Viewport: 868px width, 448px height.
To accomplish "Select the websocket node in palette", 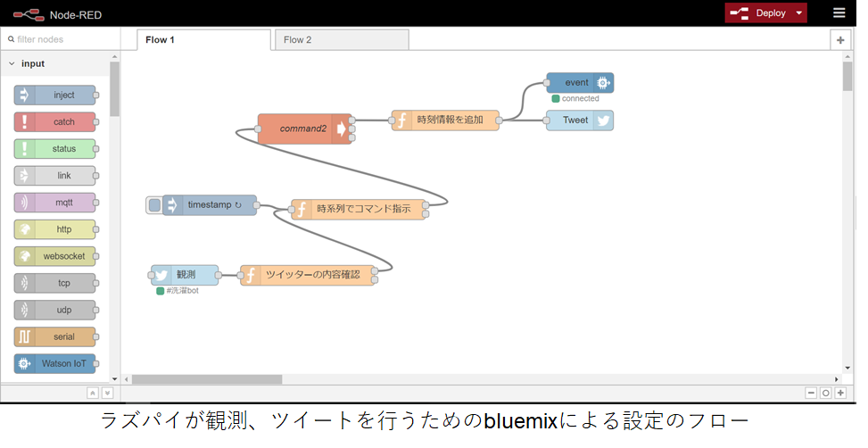I will click(x=54, y=256).
